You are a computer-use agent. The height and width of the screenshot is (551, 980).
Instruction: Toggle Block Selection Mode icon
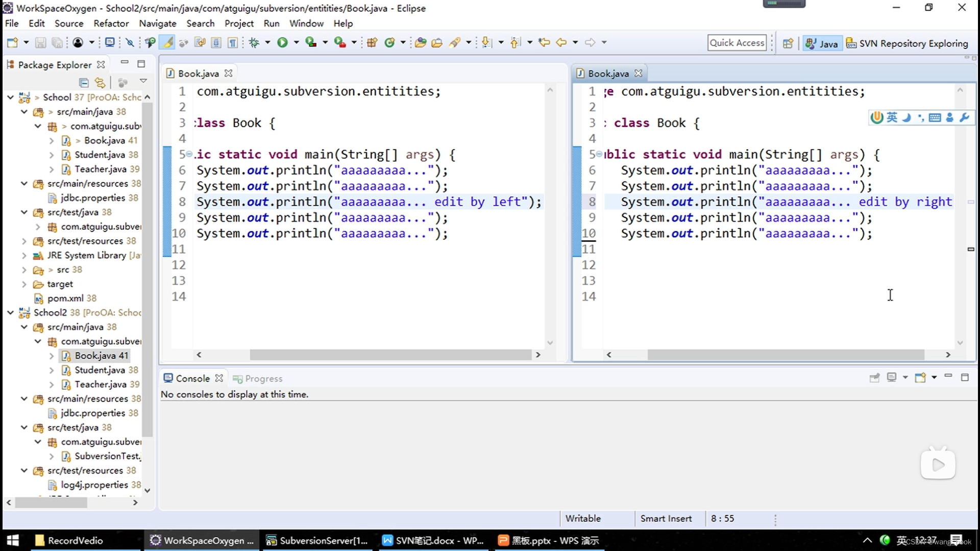click(x=216, y=43)
